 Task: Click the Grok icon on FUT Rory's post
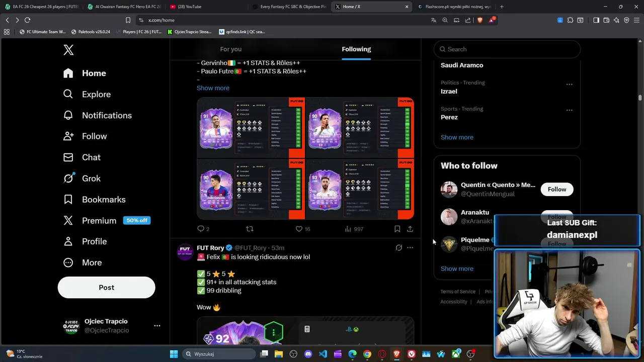click(399, 248)
